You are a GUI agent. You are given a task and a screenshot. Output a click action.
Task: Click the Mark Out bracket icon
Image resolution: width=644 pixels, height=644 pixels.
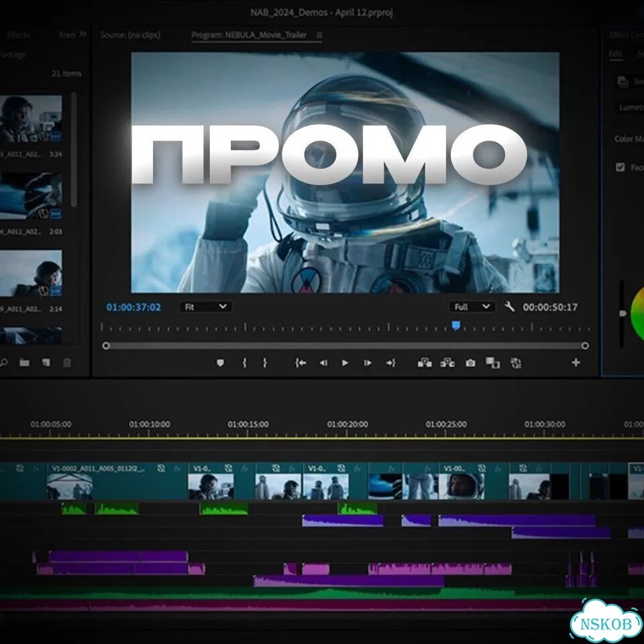point(265,363)
